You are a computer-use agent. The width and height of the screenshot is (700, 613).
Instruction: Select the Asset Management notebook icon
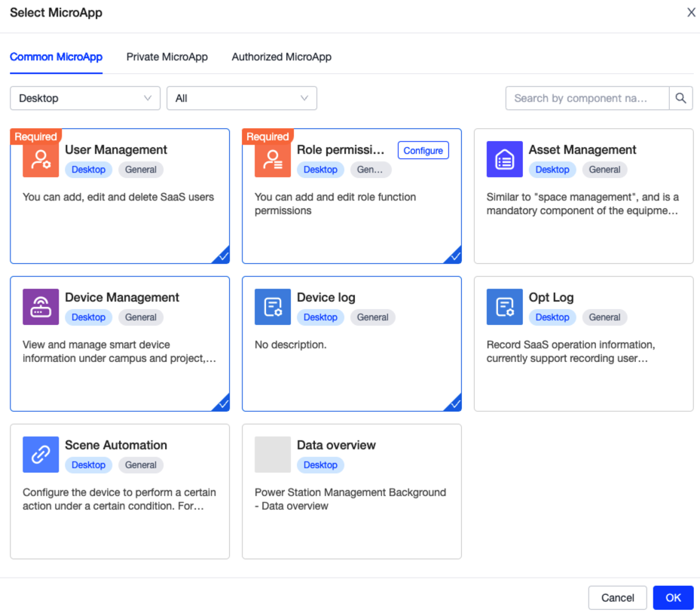(505, 159)
